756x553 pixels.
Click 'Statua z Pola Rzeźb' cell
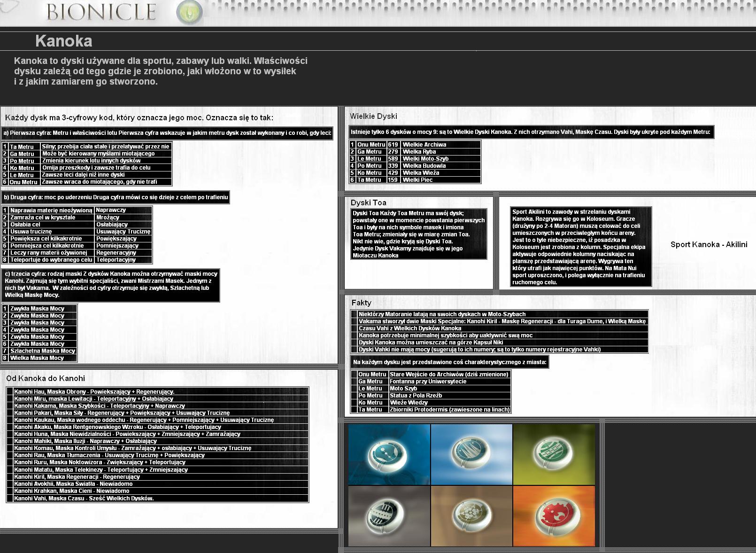(449, 396)
